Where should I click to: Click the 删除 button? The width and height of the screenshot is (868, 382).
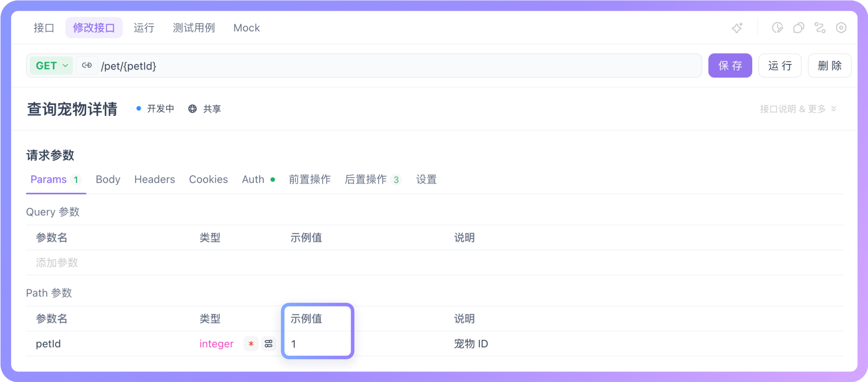pos(830,65)
